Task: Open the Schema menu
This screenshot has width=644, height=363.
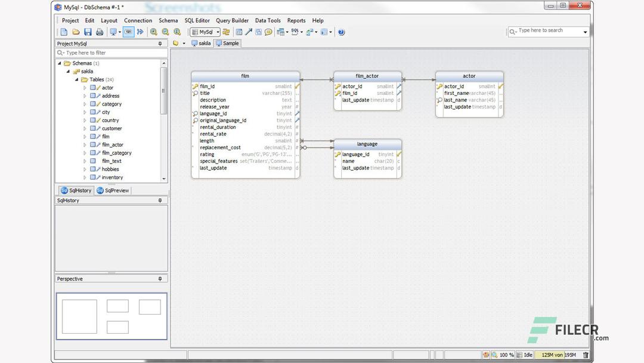Action: pyautogui.click(x=168, y=20)
